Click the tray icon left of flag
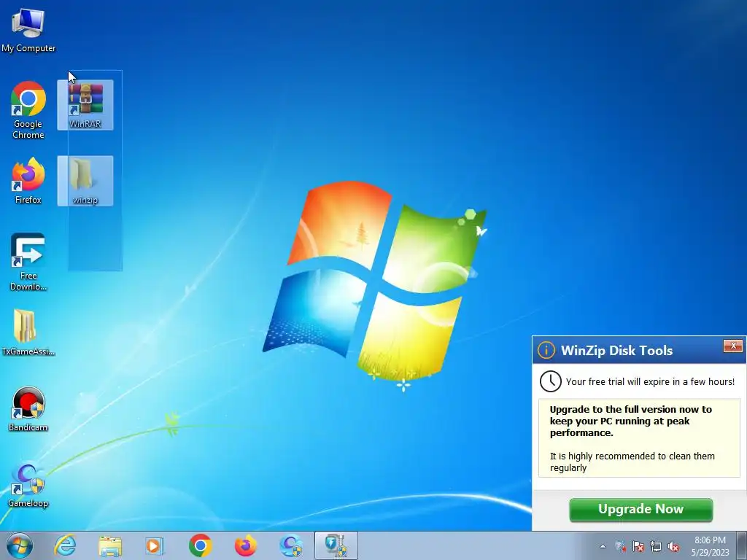This screenshot has height=560, width=747. click(620, 546)
